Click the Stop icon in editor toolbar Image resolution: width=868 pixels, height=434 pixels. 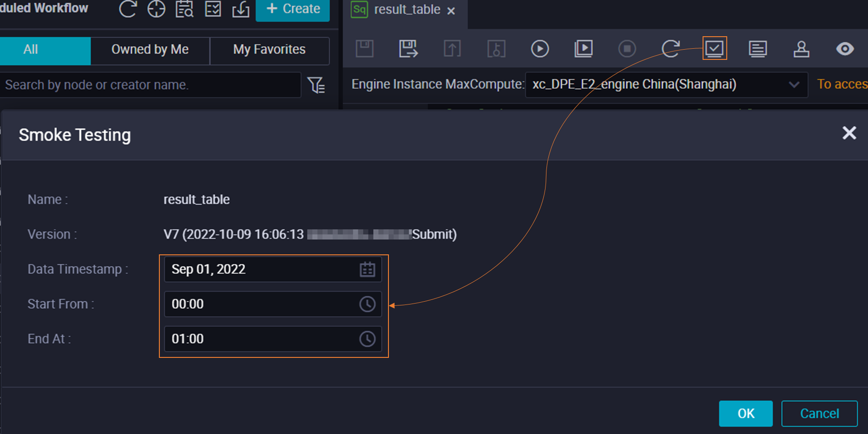627,49
